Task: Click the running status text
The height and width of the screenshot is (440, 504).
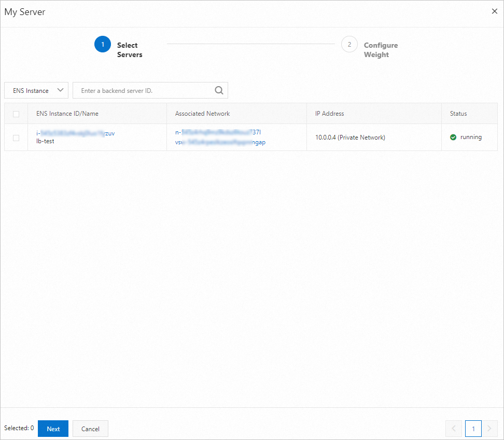Action: tap(471, 137)
